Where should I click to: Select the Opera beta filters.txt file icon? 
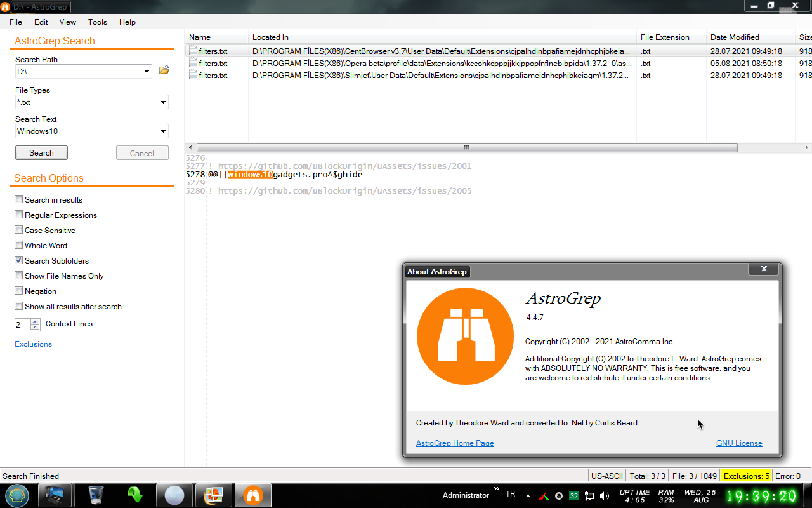click(193, 63)
